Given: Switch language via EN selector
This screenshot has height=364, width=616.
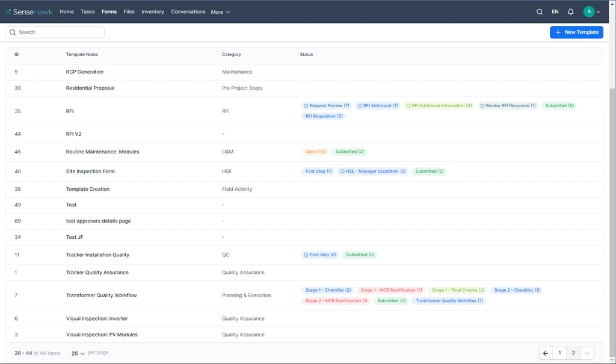Looking at the screenshot, I should click(555, 12).
